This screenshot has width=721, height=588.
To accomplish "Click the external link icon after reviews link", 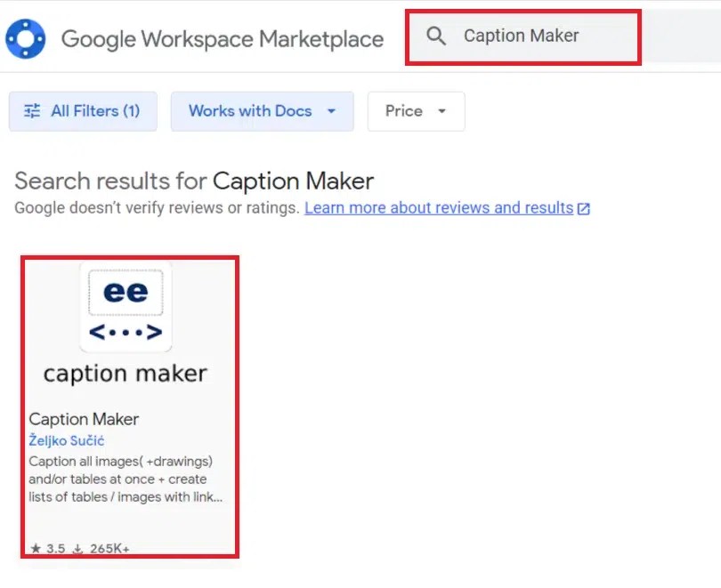I will [584, 208].
